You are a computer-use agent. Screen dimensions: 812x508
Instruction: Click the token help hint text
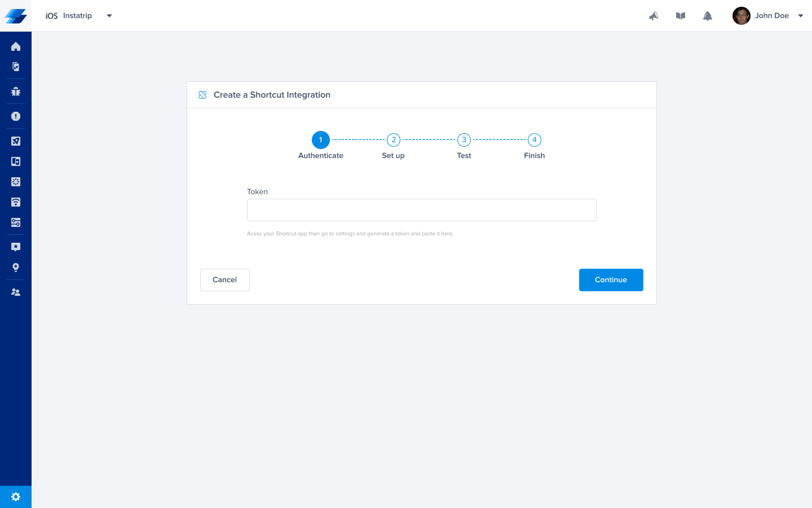350,234
